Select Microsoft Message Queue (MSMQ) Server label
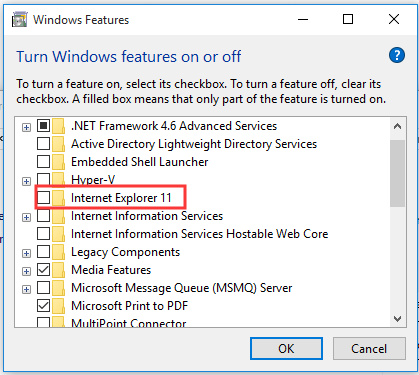 pos(182,288)
